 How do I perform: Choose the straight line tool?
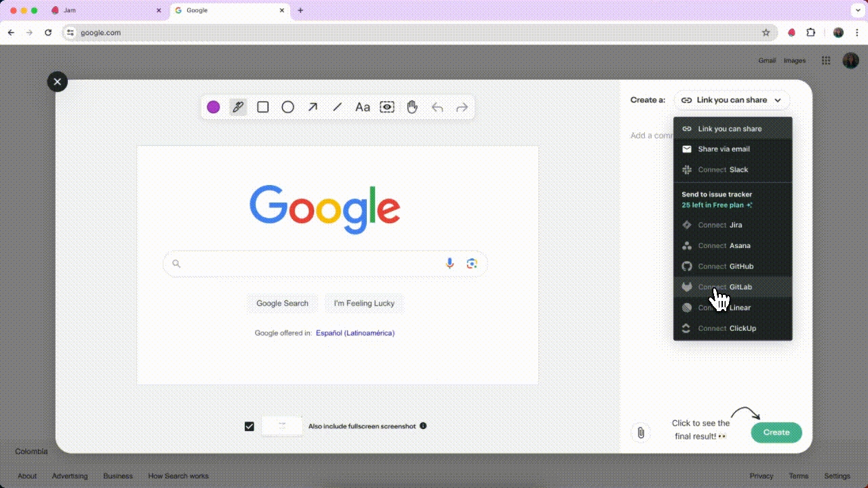pyautogui.click(x=337, y=107)
